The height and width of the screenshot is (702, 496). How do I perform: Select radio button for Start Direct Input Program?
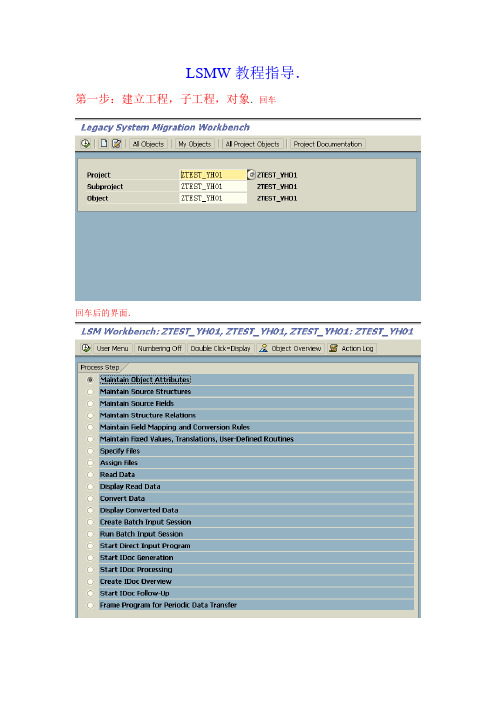point(90,546)
